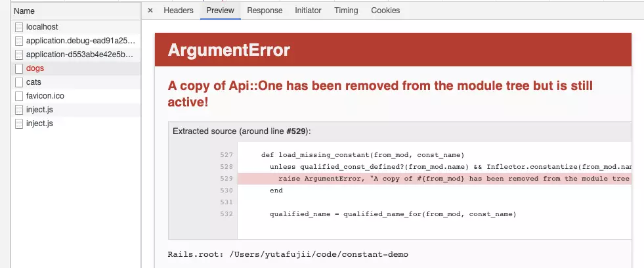Click source line number 532
The height and width of the screenshot is (268, 644).
[x=226, y=214]
